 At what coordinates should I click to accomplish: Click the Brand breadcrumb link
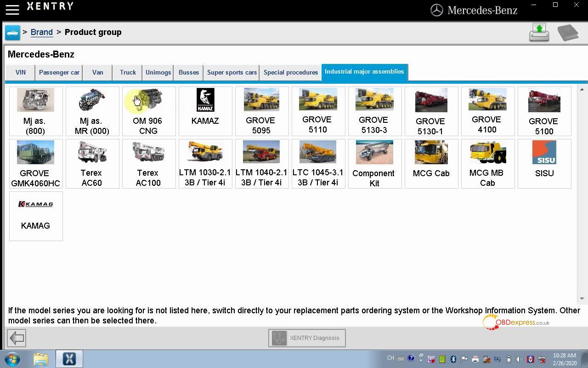[42, 32]
